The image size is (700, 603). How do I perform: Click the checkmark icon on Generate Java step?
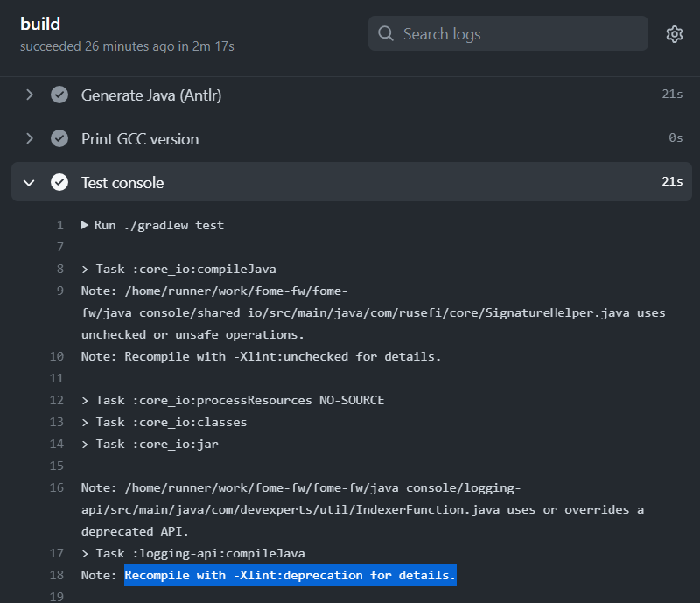click(59, 95)
